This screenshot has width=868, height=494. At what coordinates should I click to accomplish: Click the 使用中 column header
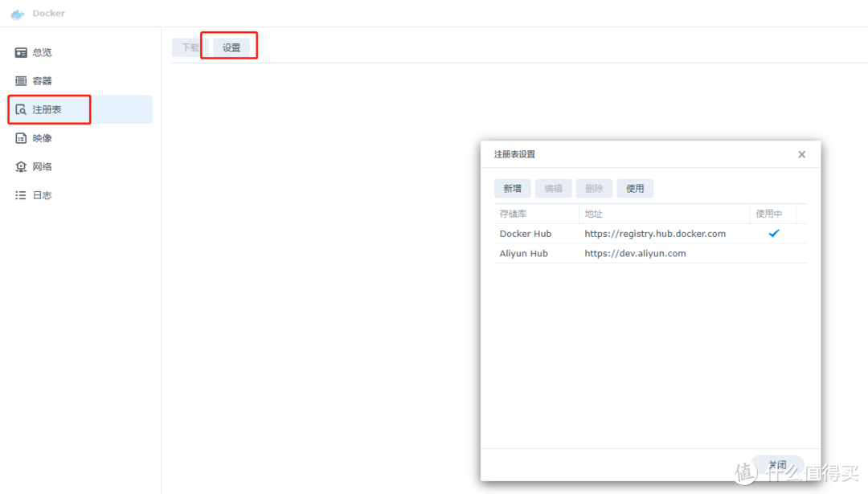click(770, 213)
